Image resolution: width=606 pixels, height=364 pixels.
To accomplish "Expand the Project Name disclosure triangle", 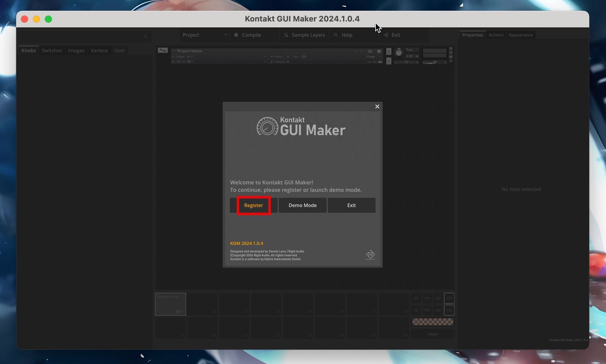I will [174, 51].
